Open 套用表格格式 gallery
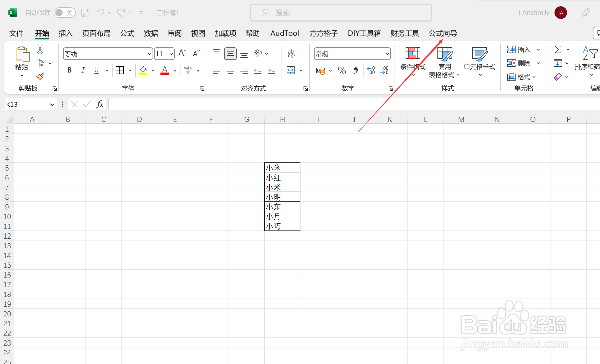 [x=445, y=63]
